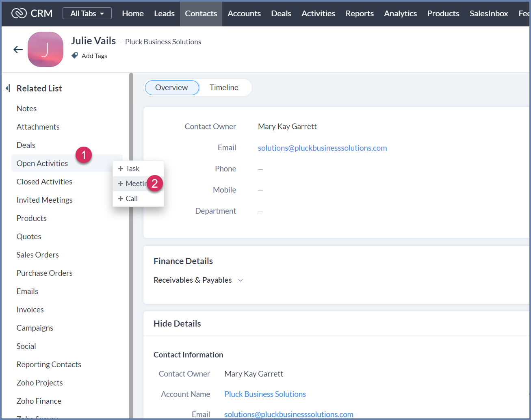Viewport: 531px width, 420px height.
Task: Expand Receivables & Payables chevron
Action: pos(241,280)
